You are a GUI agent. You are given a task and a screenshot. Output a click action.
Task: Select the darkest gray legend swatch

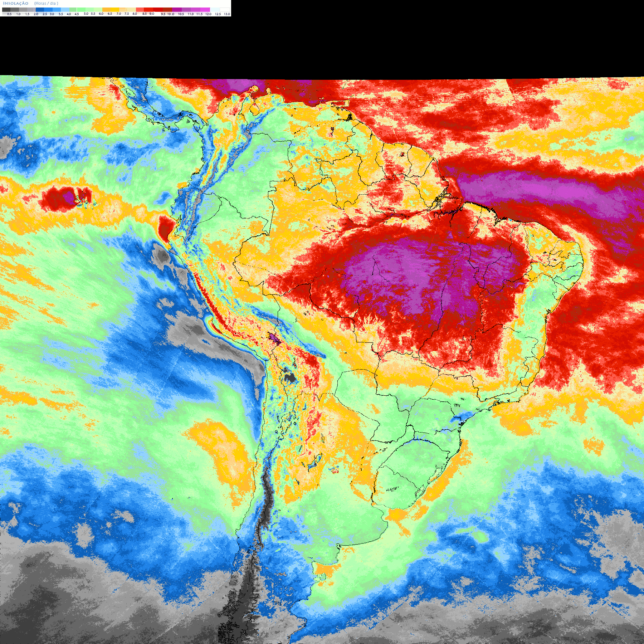click(6, 10)
